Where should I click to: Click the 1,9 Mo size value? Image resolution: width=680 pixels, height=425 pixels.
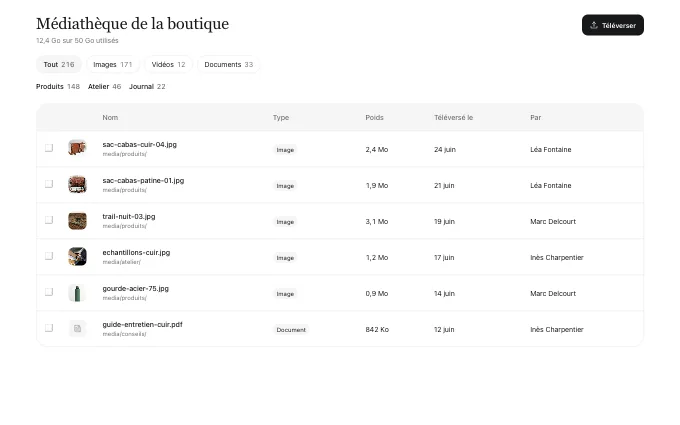[x=377, y=186]
